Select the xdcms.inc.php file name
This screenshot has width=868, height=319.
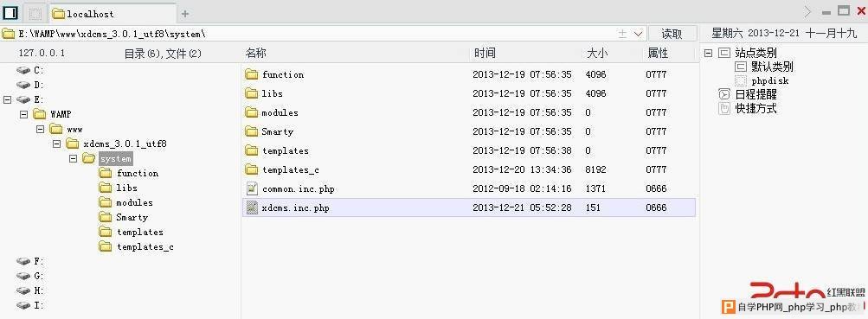pos(296,208)
